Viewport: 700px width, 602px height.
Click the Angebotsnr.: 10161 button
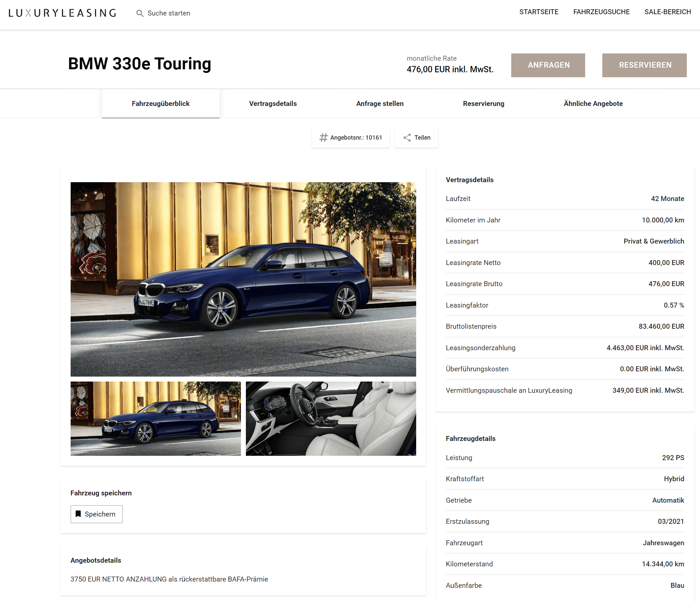click(350, 138)
